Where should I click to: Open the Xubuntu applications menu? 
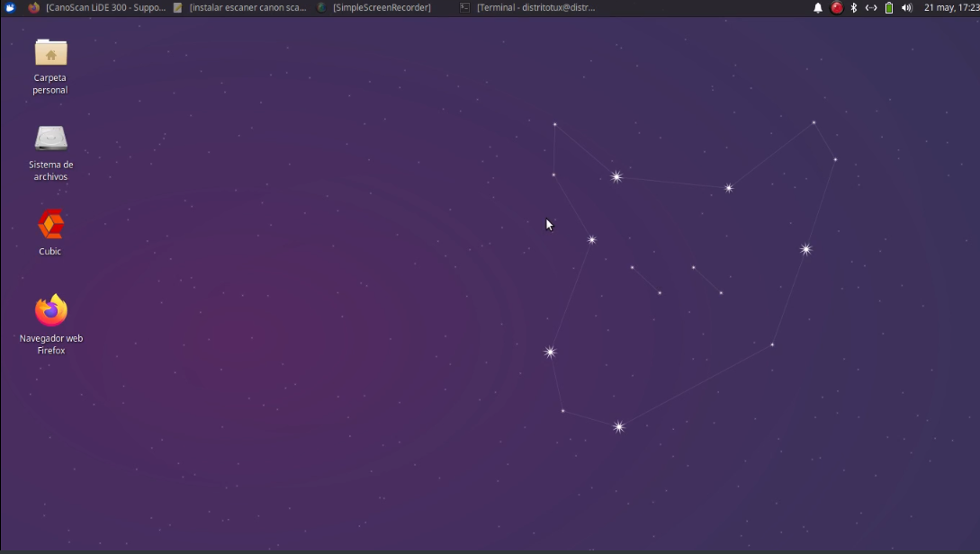pyautogui.click(x=9, y=7)
